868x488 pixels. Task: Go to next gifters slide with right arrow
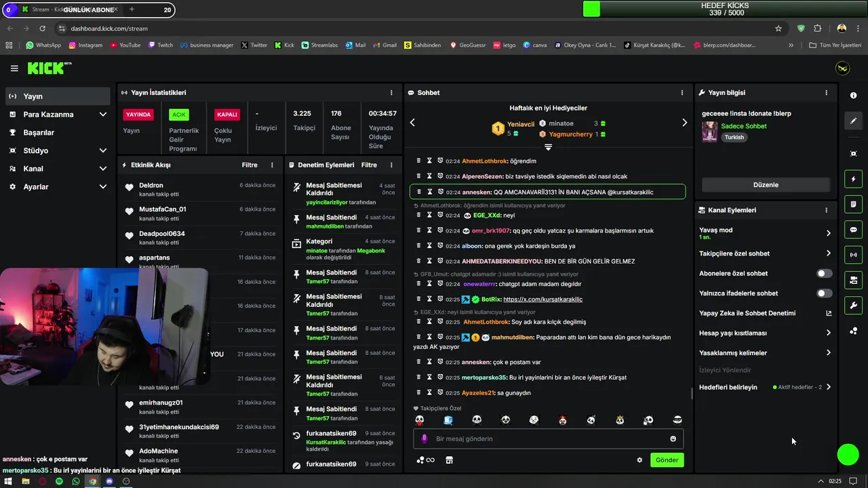684,123
